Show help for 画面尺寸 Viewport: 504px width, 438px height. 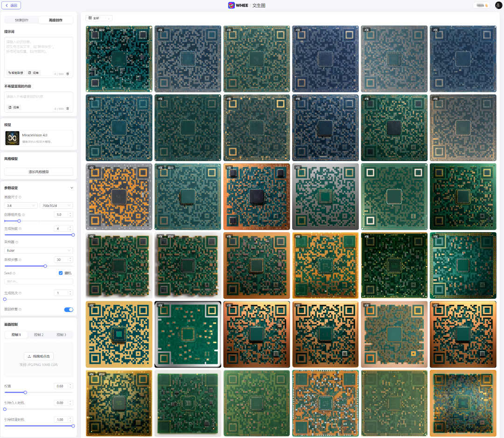point(20,197)
